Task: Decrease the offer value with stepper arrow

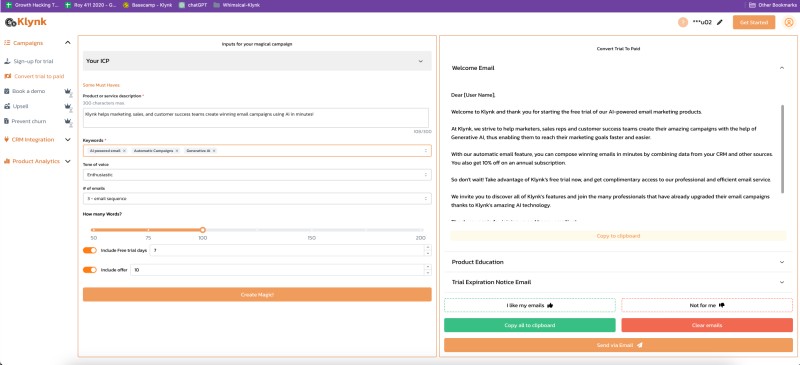Action: 428,273
